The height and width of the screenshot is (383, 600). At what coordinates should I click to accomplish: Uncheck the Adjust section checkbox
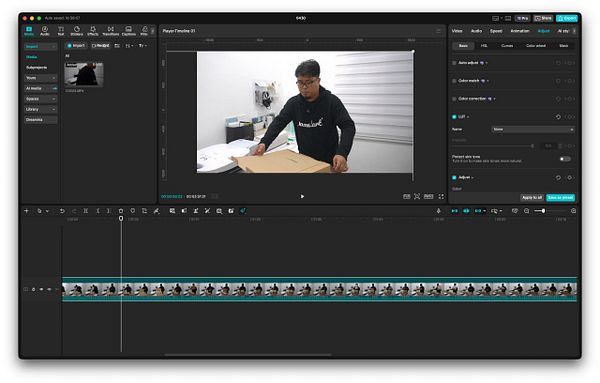pyautogui.click(x=454, y=178)
